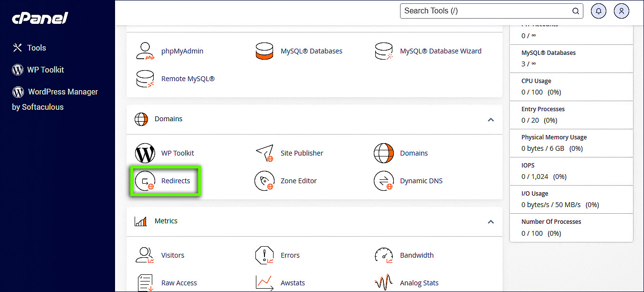Click the Errors metrics icon
Image resolution: width=644 pixels, height=292 pixels.
coord(264,255)
